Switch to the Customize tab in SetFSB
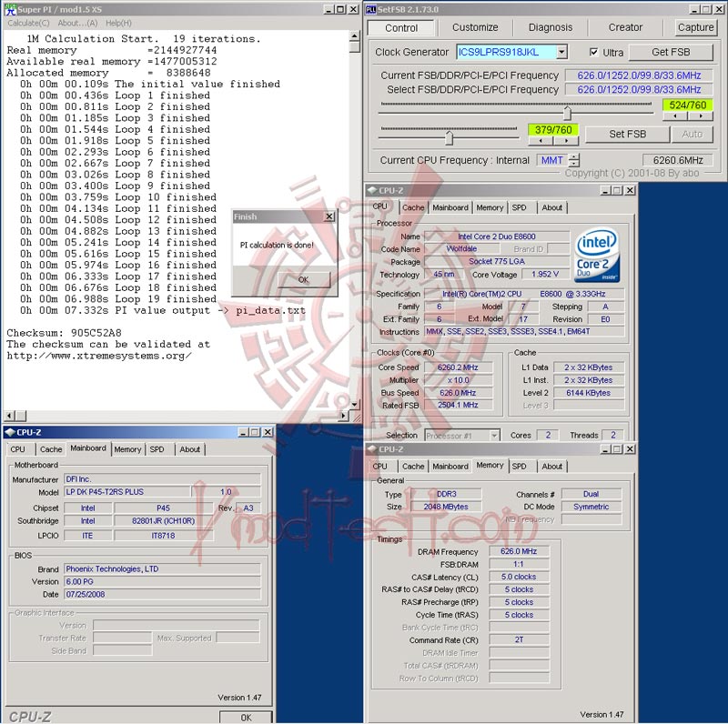This screenshot has height=724, width=728. coord(475,27)
